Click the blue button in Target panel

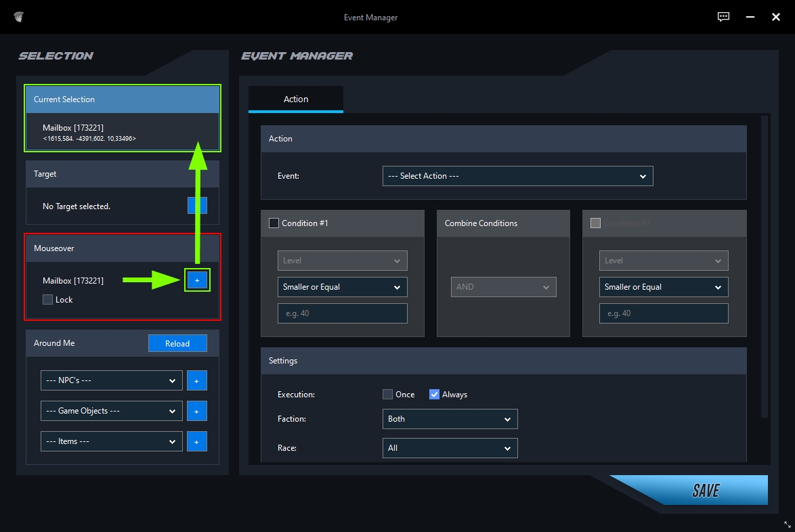pos(197,206)
